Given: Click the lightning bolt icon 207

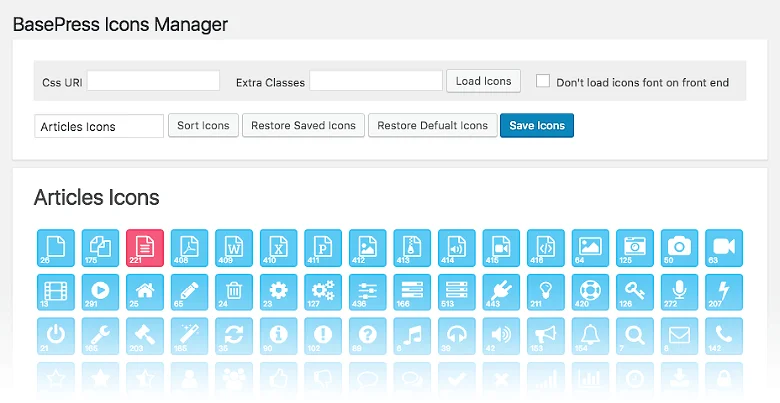Looking at the screenshot, I should point(724,292).
